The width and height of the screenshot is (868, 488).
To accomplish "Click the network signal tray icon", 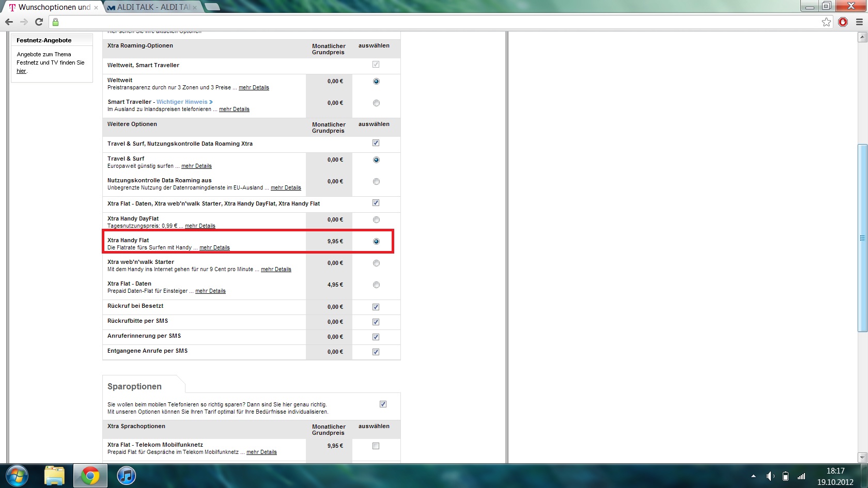I will tap(801, 476).
